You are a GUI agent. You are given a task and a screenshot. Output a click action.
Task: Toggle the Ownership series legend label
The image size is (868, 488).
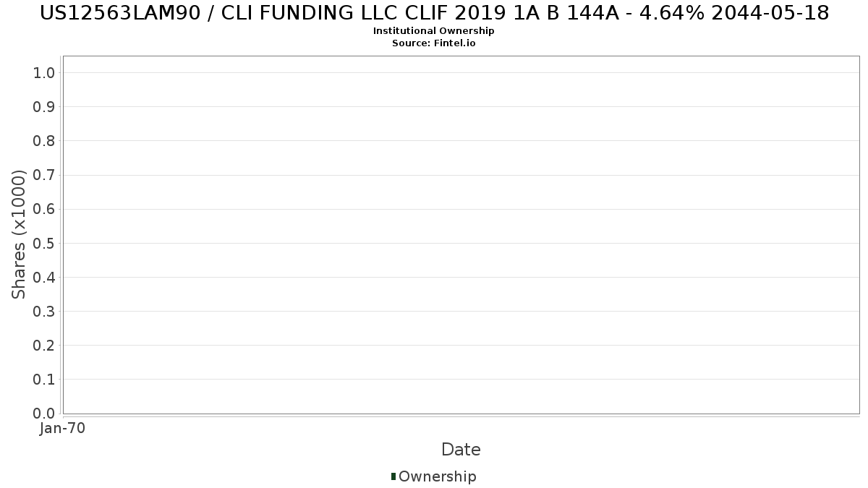(x=437, y=476)
